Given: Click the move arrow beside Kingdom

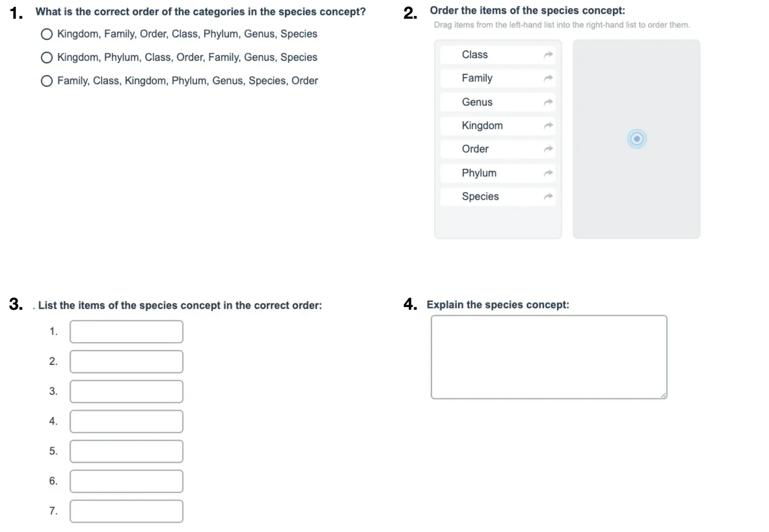Looking at the screenshot, I should (548, 125).
